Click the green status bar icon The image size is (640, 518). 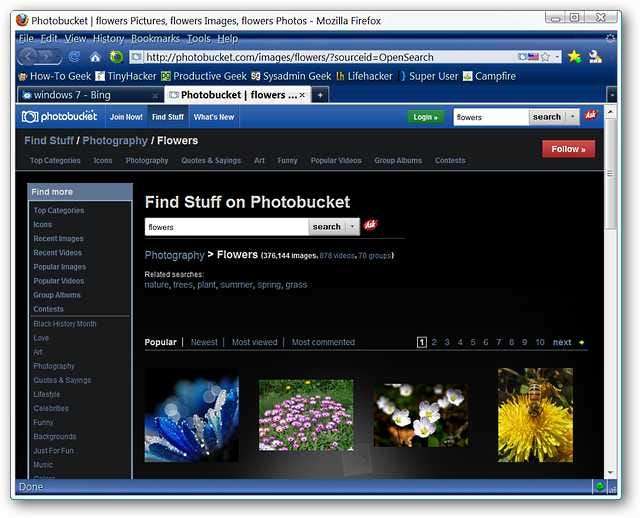[600, 487]
